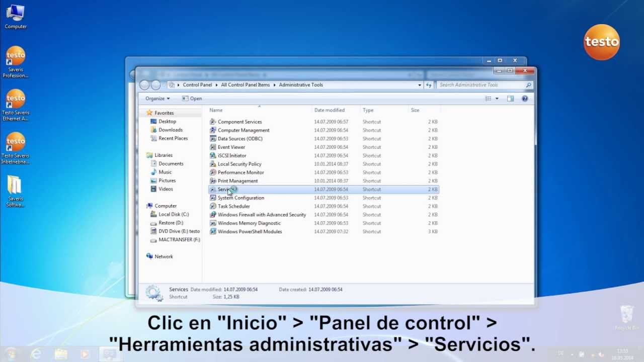Screen dimensions: 644x362
Task: Select the Testo Saveris Ethernet desktop shortcut
Action: tap(16, 106)
